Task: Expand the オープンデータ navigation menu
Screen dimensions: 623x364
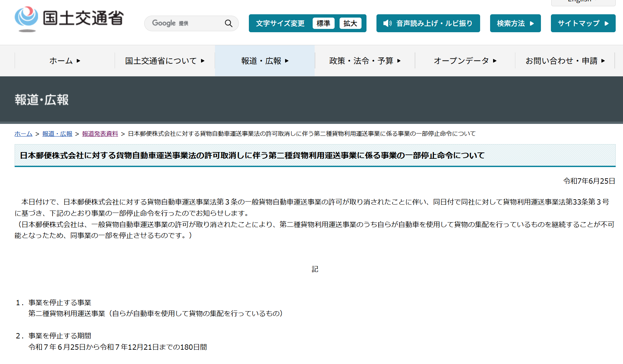Action: (464, 61)
